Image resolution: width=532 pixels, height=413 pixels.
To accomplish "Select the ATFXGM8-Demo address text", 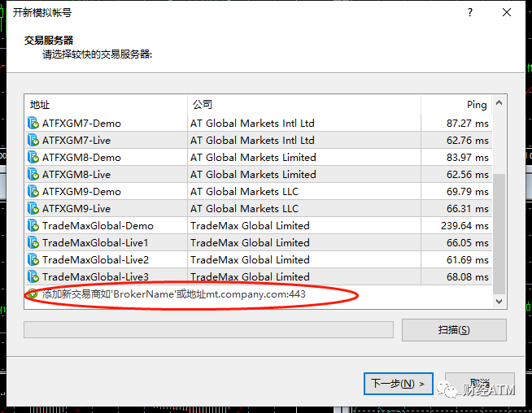I will 81,158.
